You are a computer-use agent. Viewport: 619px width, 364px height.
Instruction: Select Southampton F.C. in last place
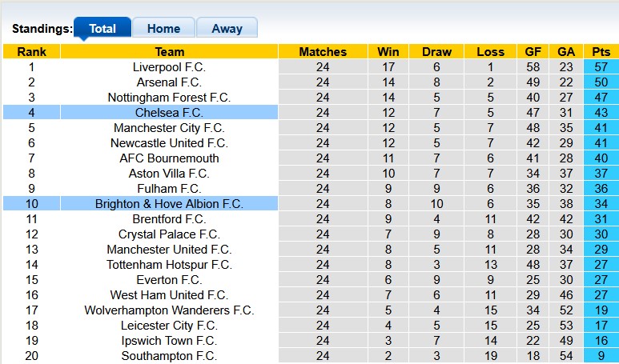tap(169, 356)
